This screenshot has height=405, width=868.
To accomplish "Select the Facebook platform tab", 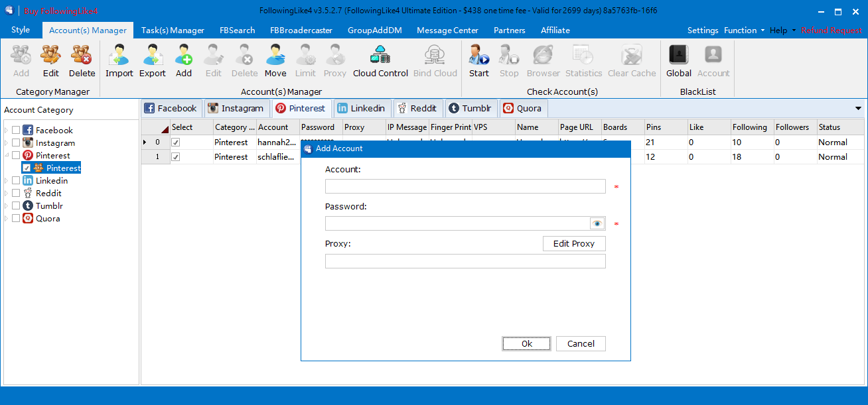I will tap(172, 108).
